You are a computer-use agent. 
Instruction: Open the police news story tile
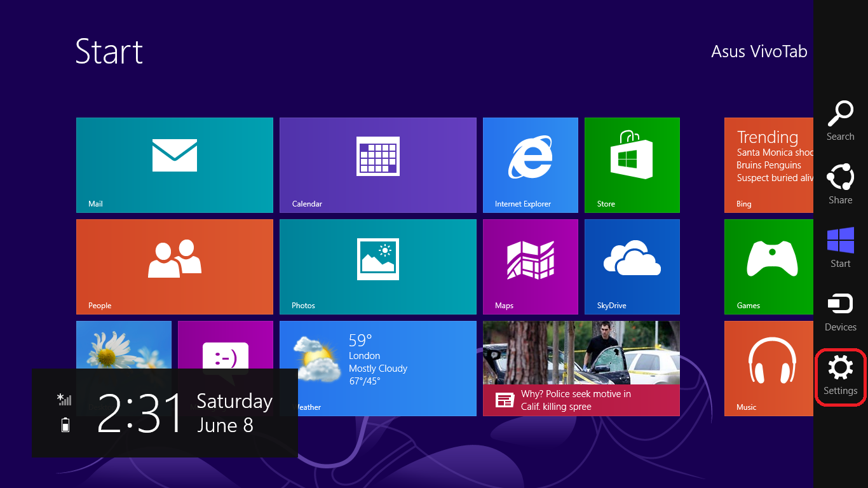pos(581,368)
